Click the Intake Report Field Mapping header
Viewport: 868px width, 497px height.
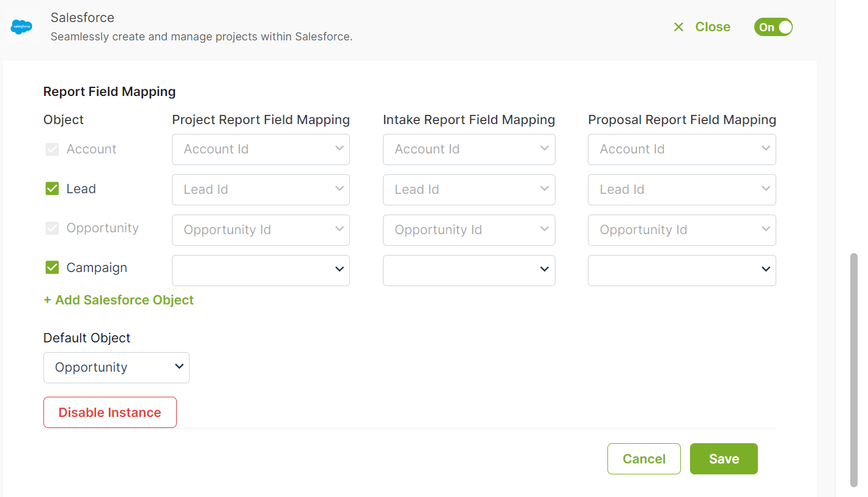tap(469, 120)
